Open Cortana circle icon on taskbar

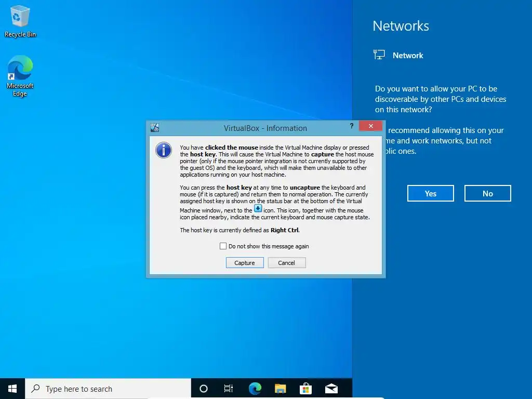click(204, 389)
